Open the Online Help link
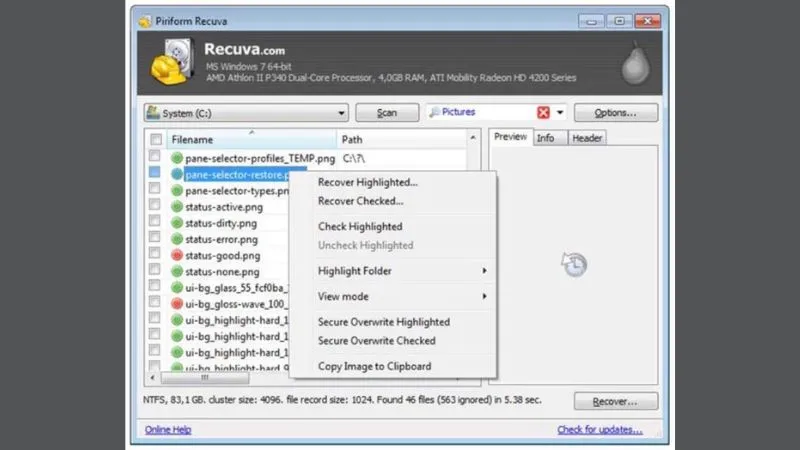The width and height of the screenshot is (800, 450). click(168, 430)
